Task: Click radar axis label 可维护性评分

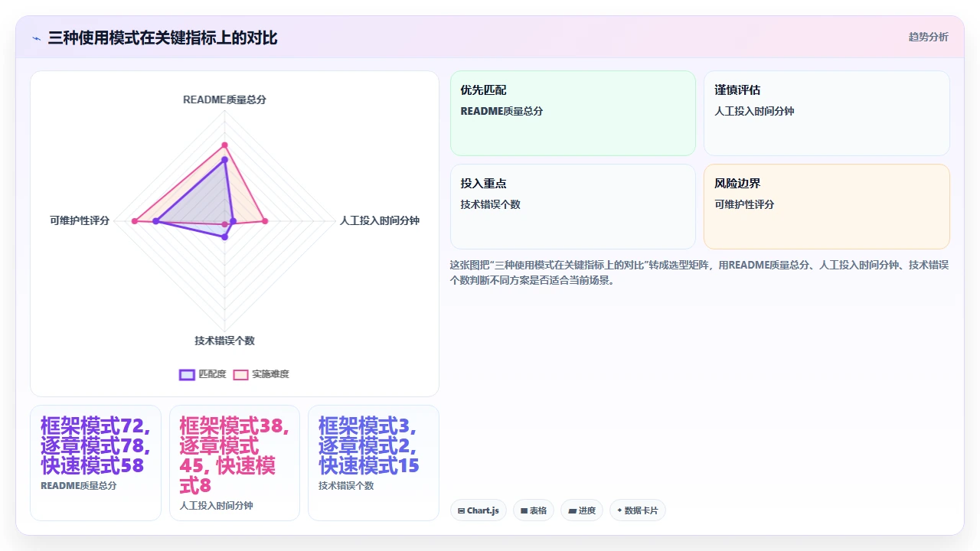Action: point(80,220)
